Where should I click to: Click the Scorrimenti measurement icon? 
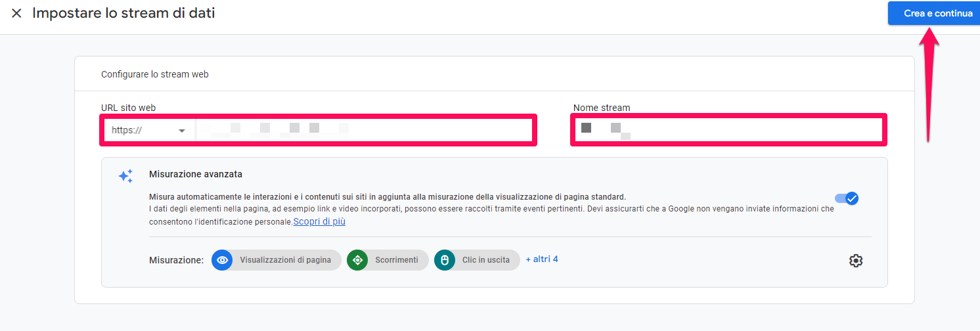tap(357, 260)
